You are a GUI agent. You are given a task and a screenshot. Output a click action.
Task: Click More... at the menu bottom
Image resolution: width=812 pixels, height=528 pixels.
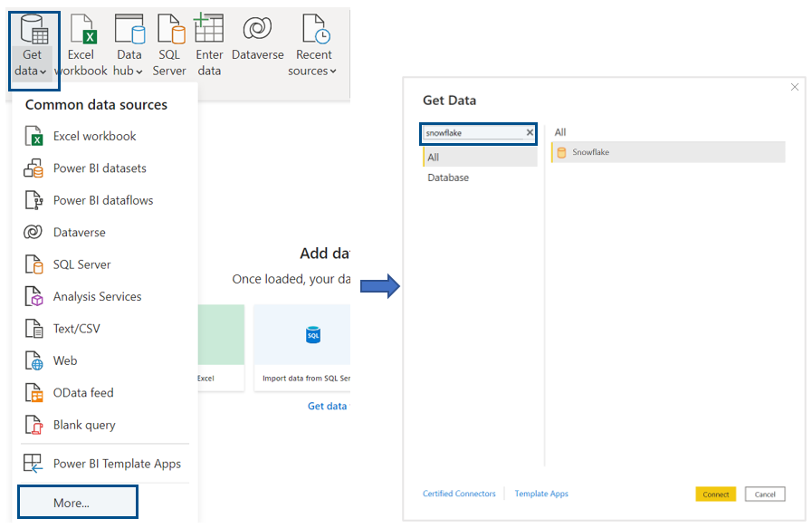click(x=78, y=503)
